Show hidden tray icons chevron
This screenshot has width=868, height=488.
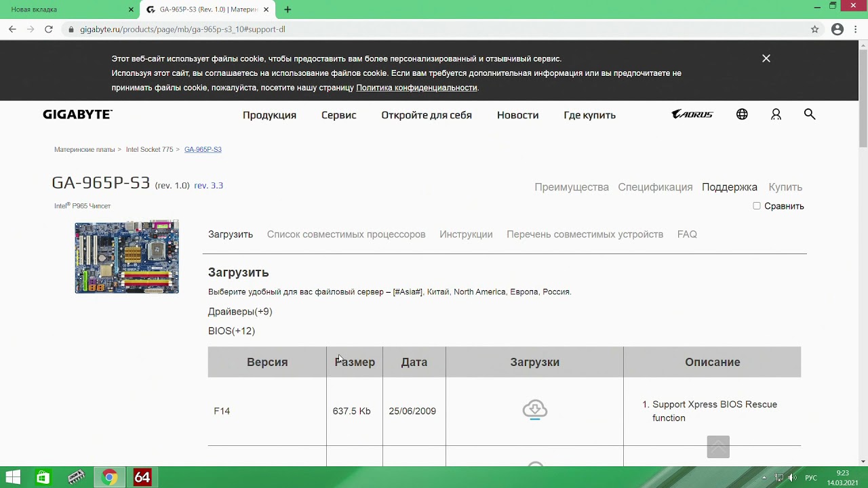[764, 478]
